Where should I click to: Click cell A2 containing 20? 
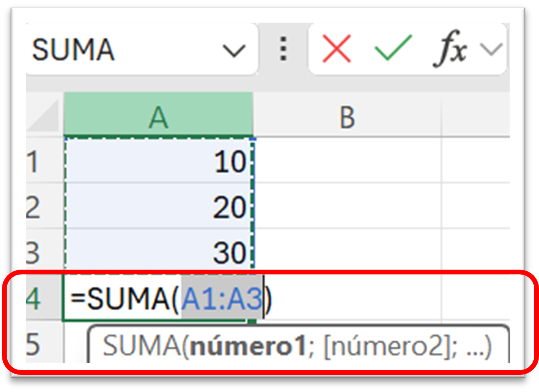[158, 207]
